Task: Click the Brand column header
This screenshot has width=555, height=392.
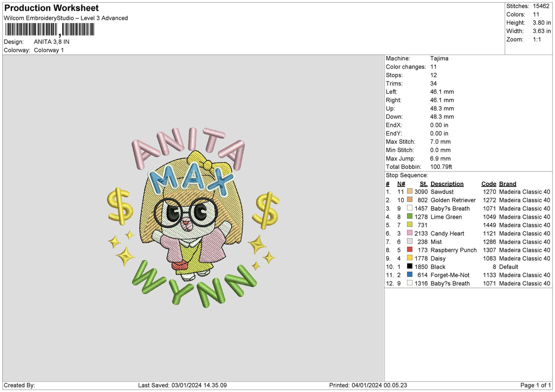Action: coord(508,184)
